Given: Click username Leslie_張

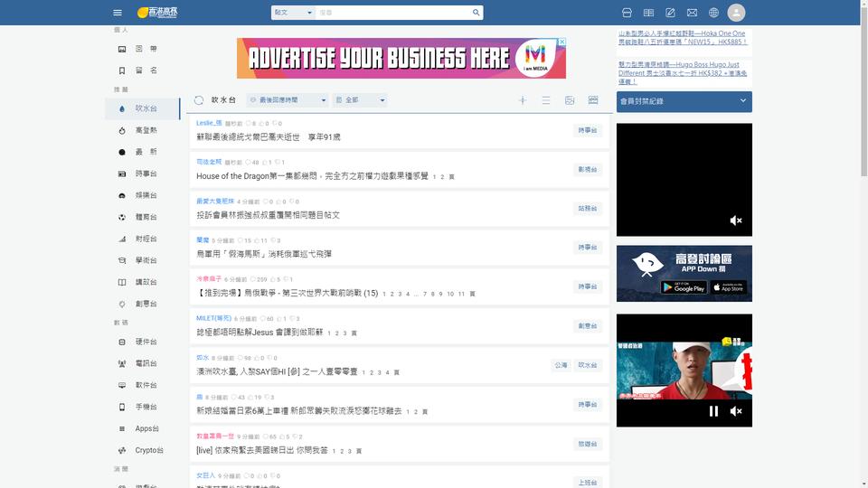Looking at the screenshot, I should 209,123.
